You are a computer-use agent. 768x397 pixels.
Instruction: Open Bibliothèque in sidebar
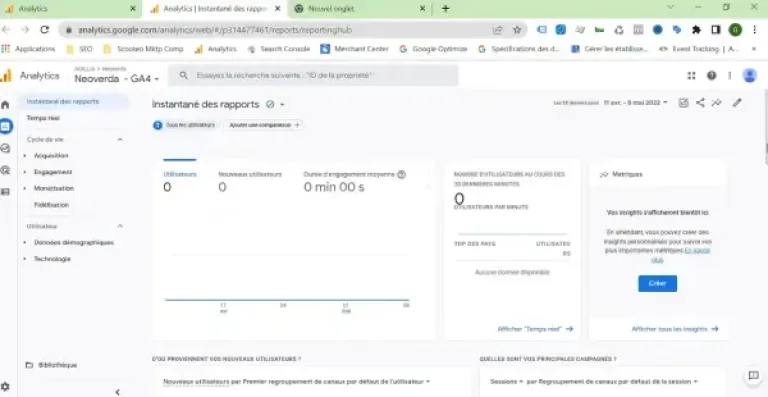(51, 365)
